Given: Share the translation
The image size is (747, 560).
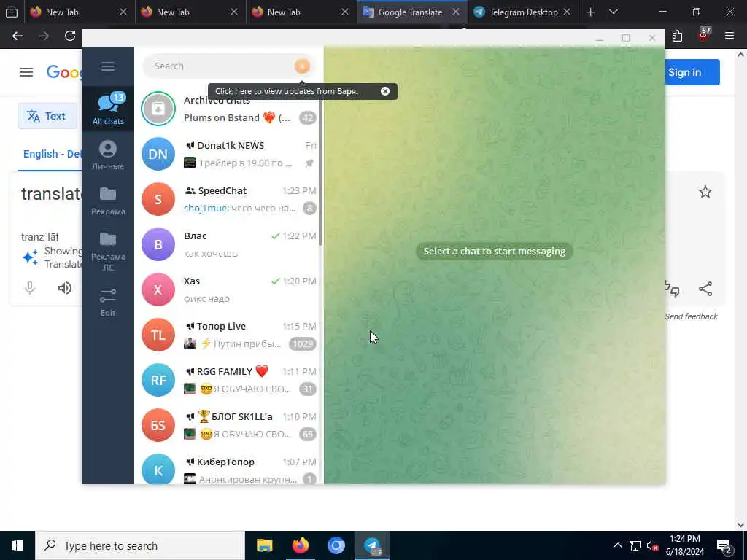Looking at the screenshot, I should (x=705, y=289).
